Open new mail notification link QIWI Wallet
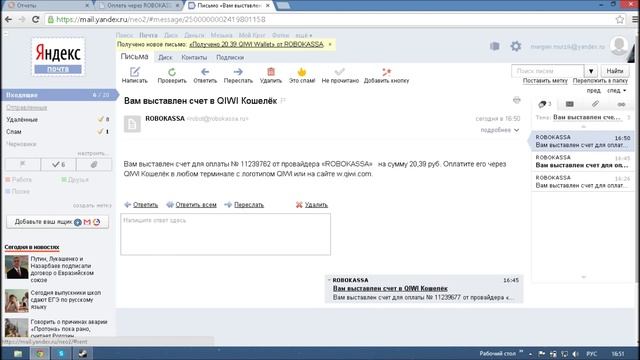 pos(256,44)
